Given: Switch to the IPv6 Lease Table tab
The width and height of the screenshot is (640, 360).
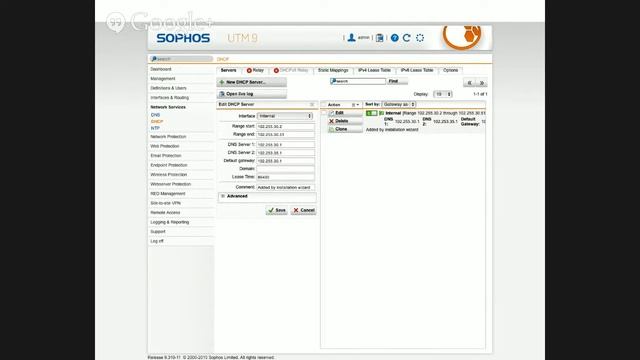Looking at the screenshot, I should pos(417,70).
